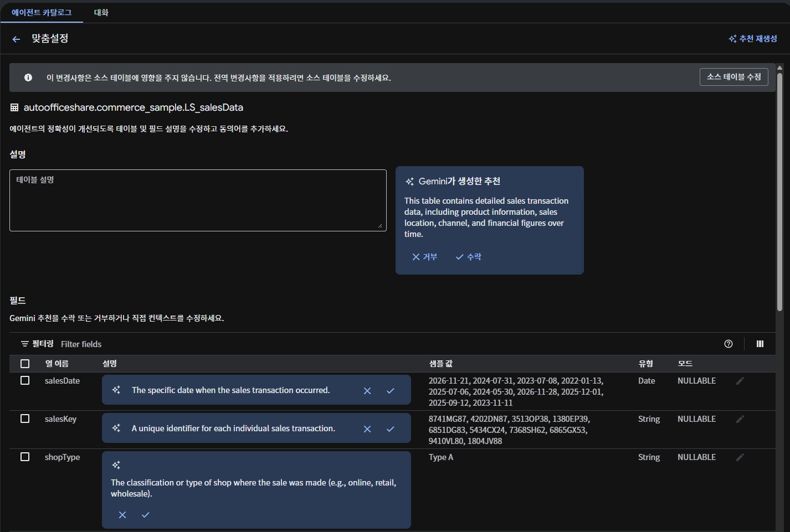Reject the shopType description suggestion

point(122,515)
